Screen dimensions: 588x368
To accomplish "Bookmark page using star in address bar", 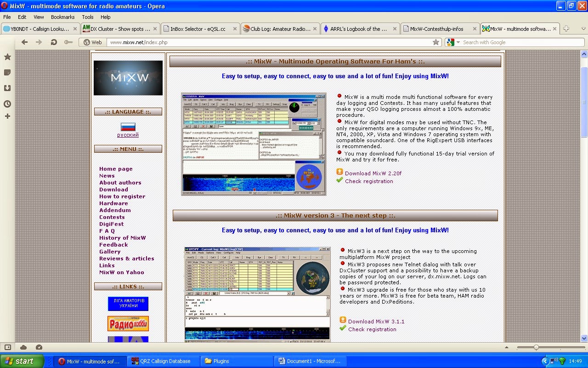I will (435, 42).
